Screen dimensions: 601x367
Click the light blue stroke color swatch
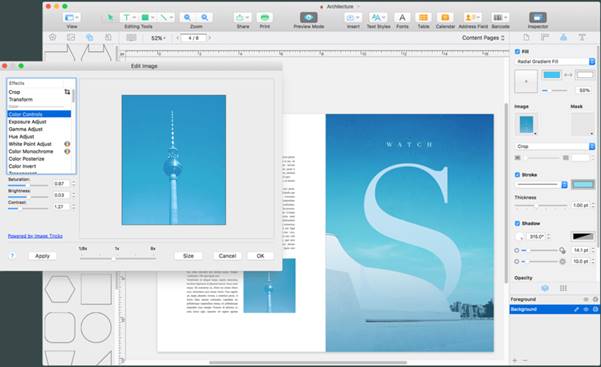583,184
